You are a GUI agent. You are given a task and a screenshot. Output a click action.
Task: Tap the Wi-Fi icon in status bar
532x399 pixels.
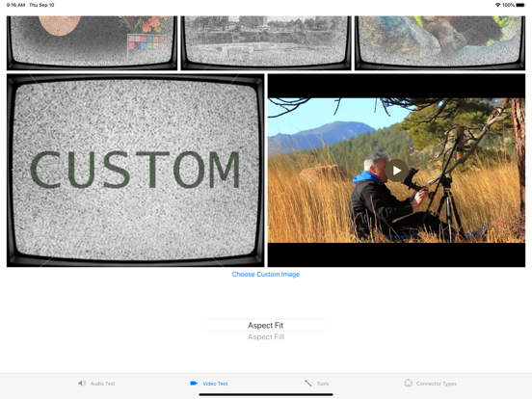coord(497,5)
